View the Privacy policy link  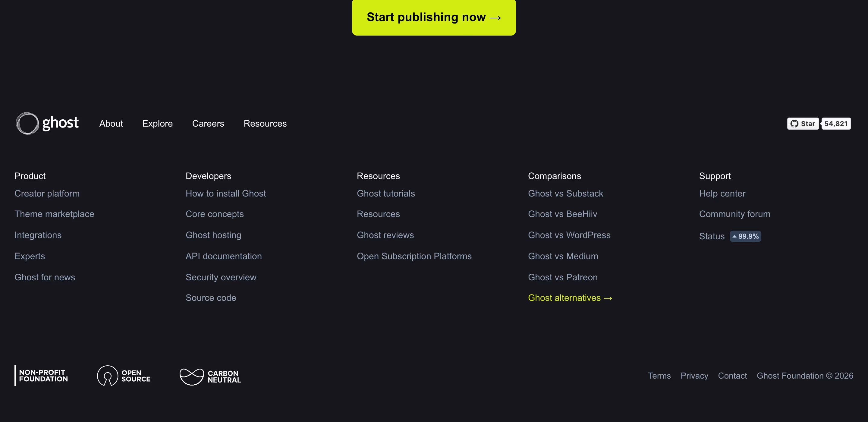(694, 376)
